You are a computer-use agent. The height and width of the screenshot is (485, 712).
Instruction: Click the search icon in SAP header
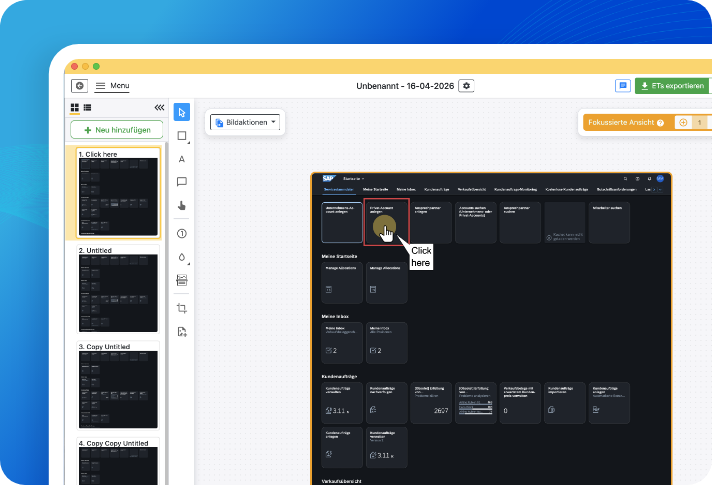[x=626, y=179]
